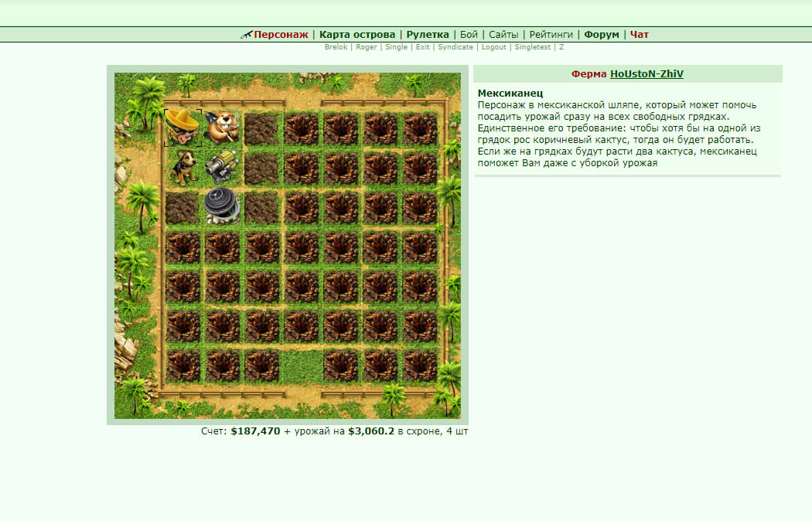Screen dimensions: 812x521
Task: Select the bottom-right corner dug hole
Action: click(x=420, y=366)
